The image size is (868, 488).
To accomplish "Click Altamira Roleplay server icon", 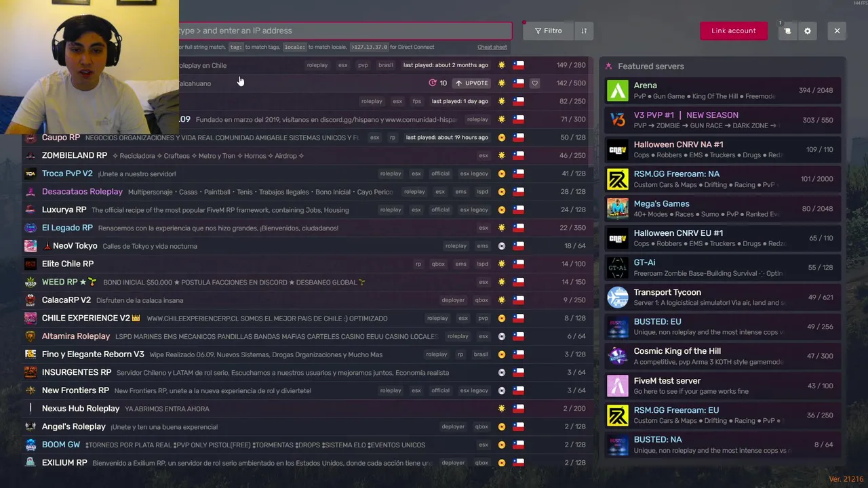I will [31, 336].
